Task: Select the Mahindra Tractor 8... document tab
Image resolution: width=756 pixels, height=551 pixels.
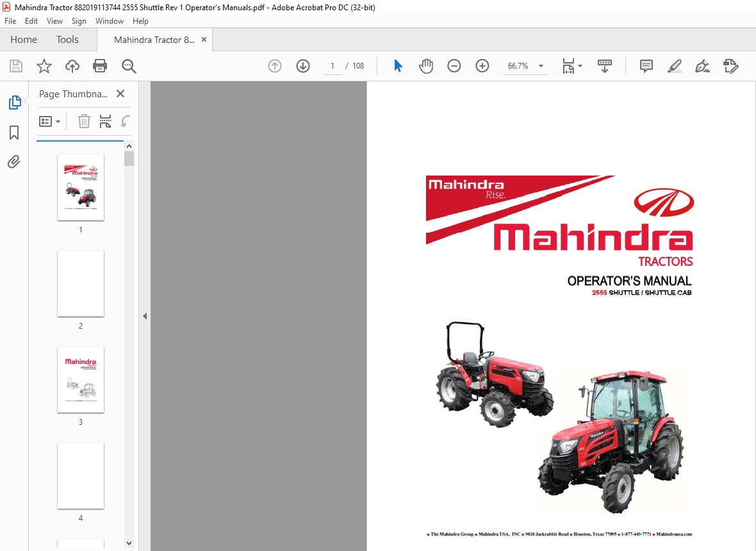Action: [x=154, y=40]
